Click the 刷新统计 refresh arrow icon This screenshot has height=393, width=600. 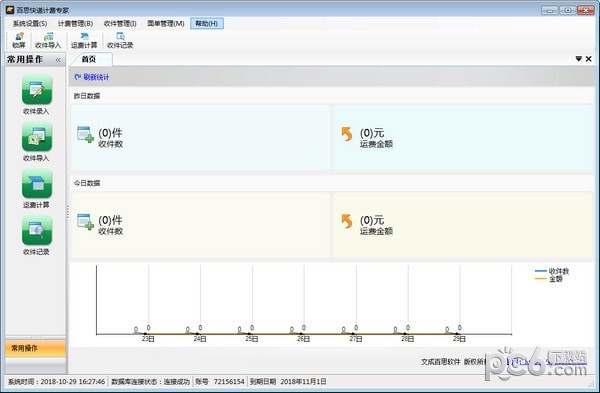[x=78, y=77]
